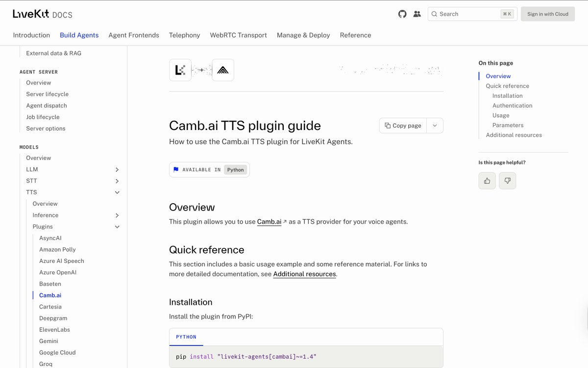
Task: Open AsyncAI plugin page
Action: pos(50,238)
